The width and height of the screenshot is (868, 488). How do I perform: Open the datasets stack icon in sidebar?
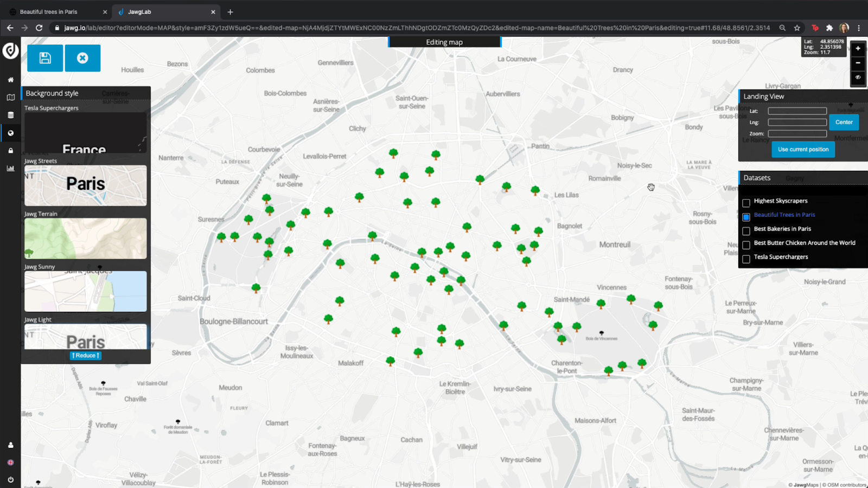click(x=10, y=115)
